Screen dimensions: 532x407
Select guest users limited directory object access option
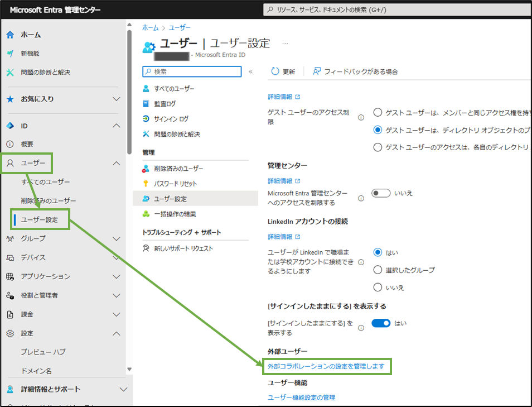click(x=378, y=130)
